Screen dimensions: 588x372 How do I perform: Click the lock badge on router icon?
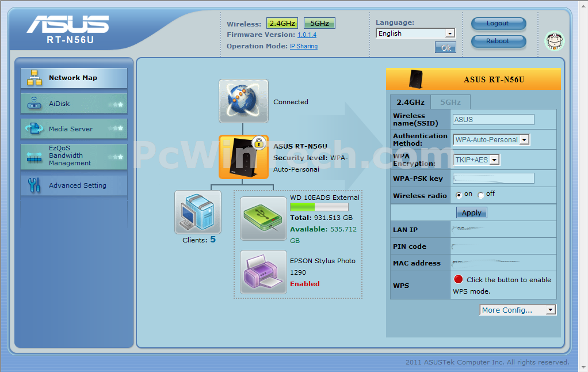(259, 143)
